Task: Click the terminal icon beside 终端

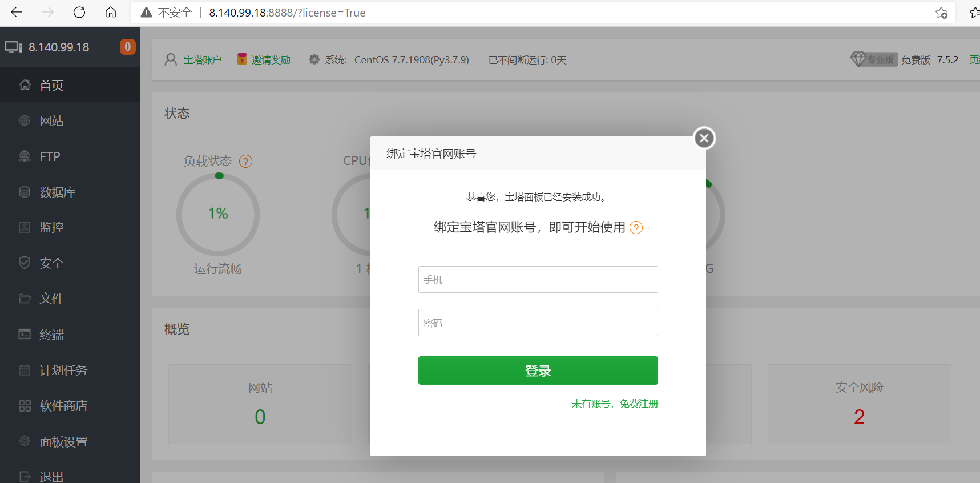Action: [x=25, y=334]
